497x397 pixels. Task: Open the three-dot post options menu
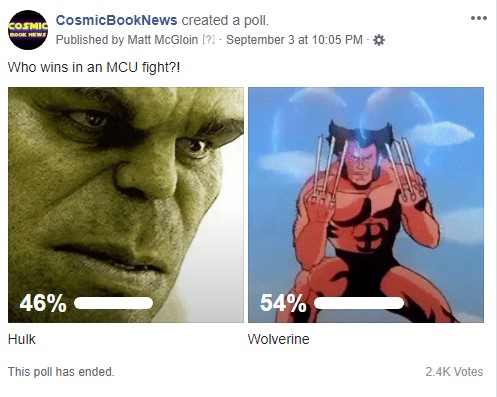[479, 18]
